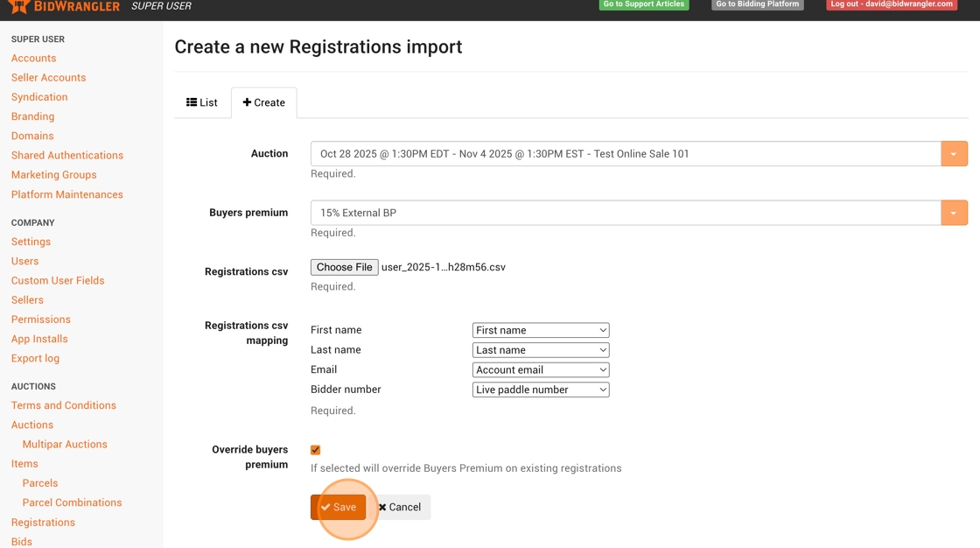Expand the Buyers premium dropdown arrow

[x=954, y=213]
